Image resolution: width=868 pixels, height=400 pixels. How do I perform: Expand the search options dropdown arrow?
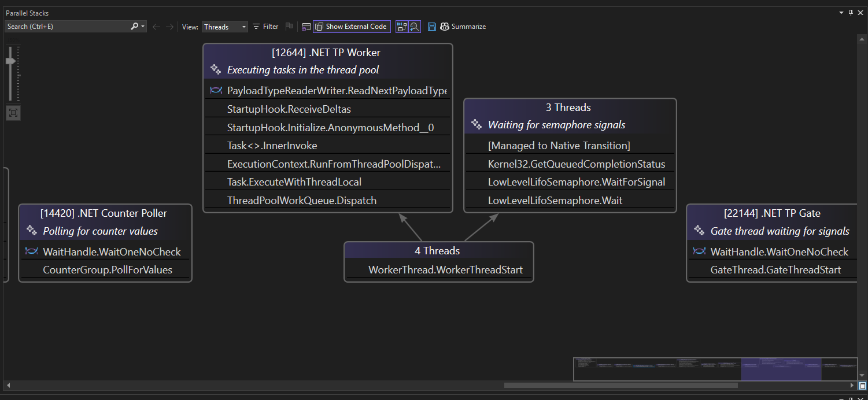[143, 27]
